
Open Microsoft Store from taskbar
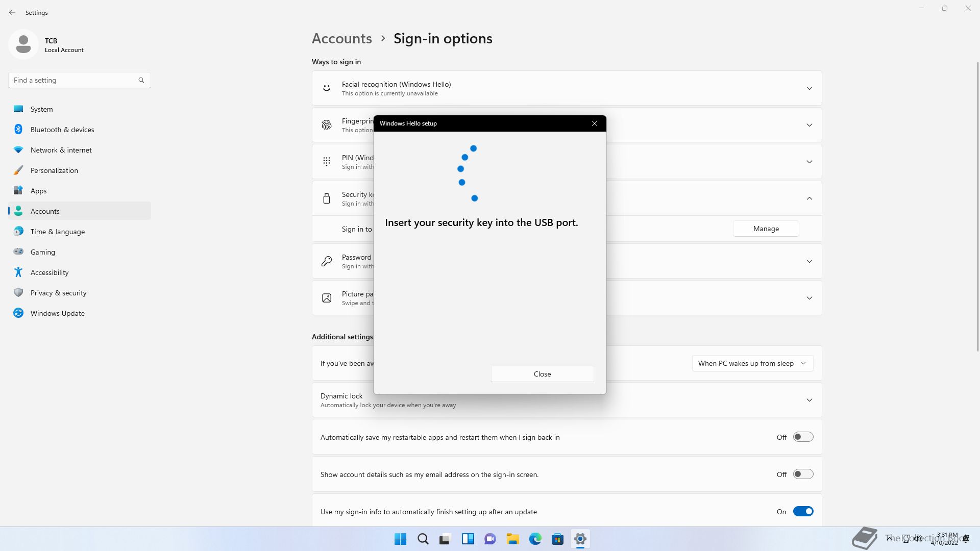point(557,539)
